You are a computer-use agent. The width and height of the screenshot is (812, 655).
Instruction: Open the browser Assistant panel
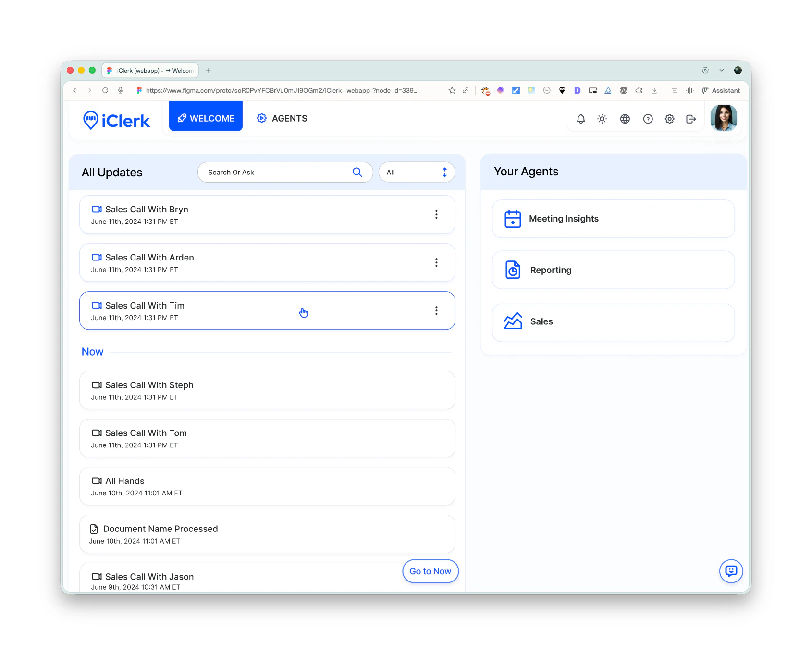721,90
